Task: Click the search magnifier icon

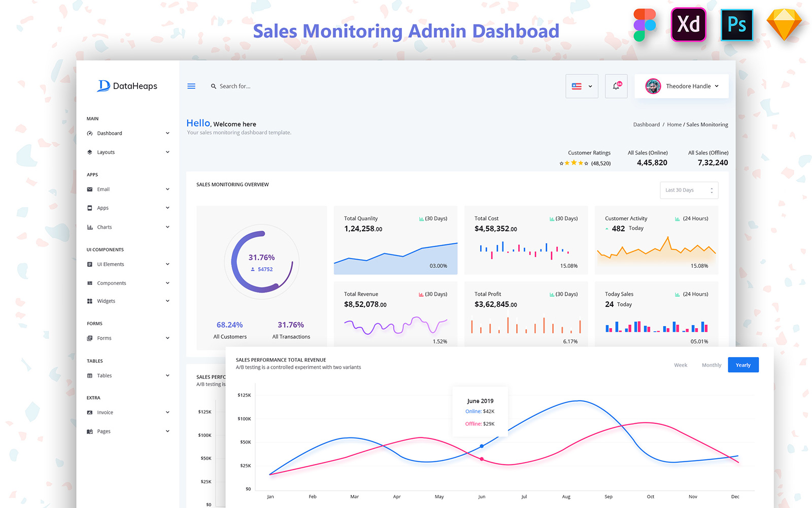Action: point(214,86)
